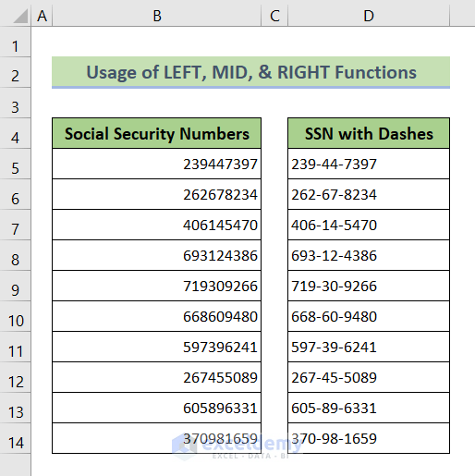Select row 1 header

click(x=16, y=43)
